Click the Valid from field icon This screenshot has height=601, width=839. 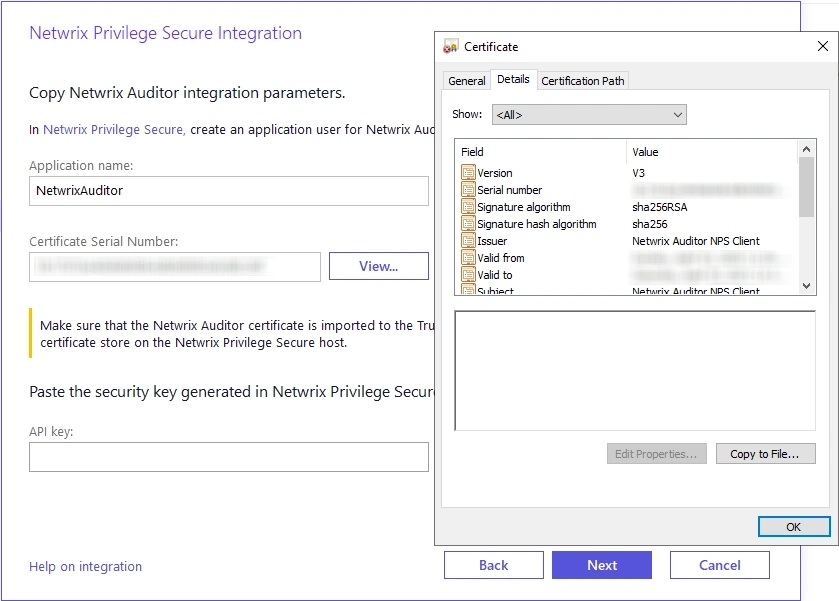click(469, 257)
